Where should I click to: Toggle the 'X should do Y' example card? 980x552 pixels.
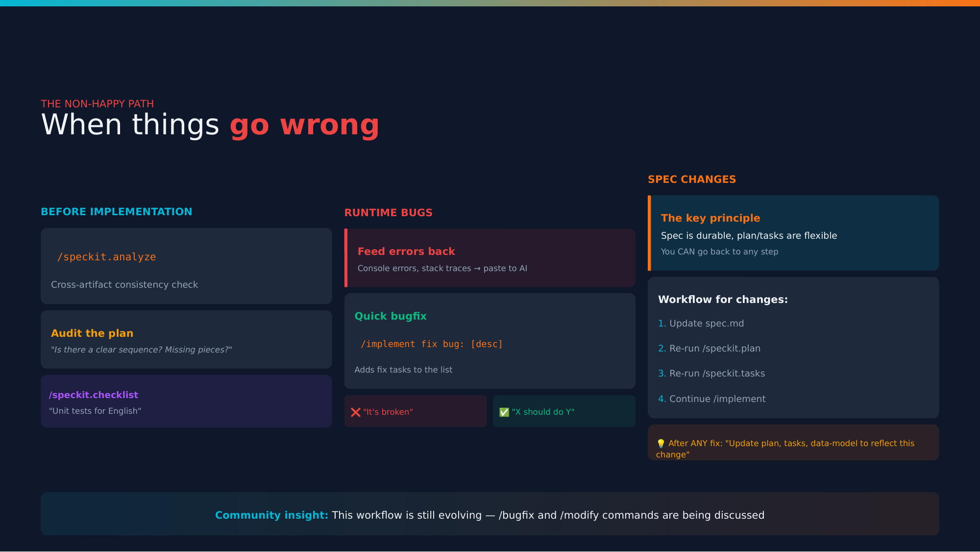[563, 411]
